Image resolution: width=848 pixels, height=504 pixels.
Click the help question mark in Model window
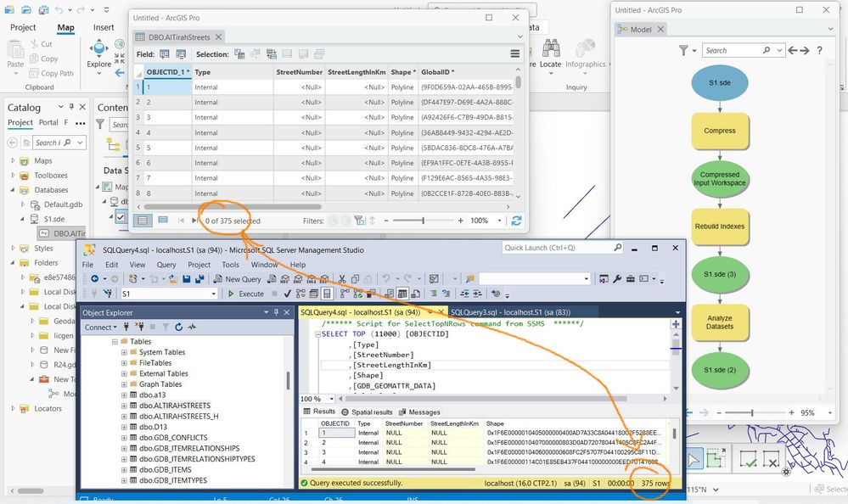pos(820,50)
